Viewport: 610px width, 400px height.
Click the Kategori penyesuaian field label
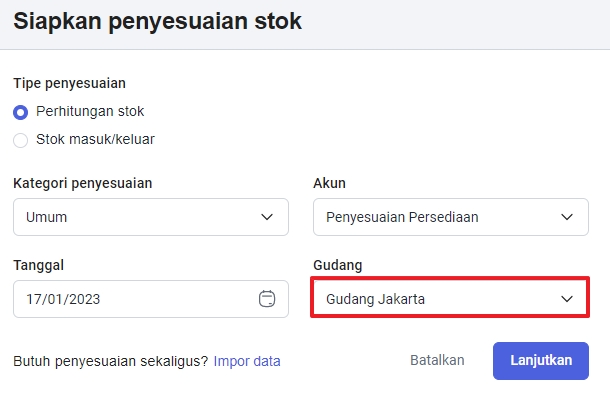pos(82,183)
